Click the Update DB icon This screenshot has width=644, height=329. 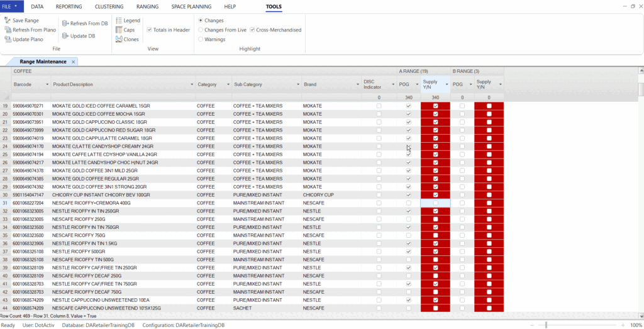65,36
